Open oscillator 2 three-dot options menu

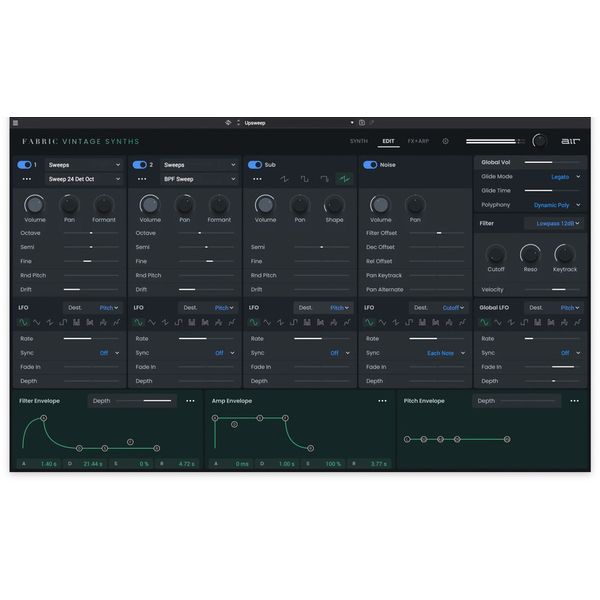point(142,179)
